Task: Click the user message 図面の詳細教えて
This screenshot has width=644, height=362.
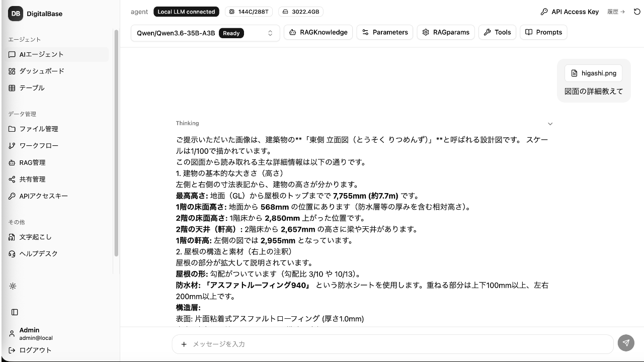Action: click(x=594, y=92)
